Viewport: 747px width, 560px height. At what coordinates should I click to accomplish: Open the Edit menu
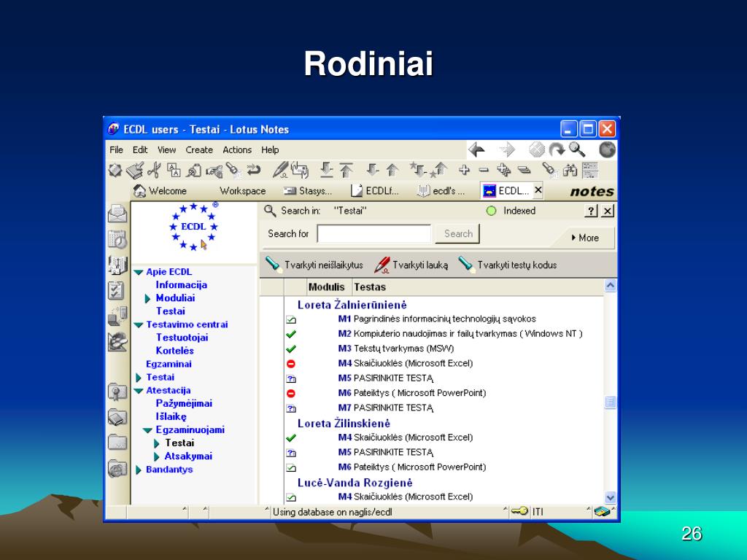click(x=140, y=150)
